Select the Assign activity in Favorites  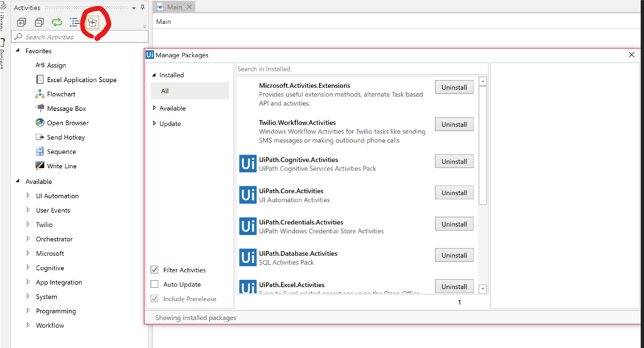(56, 65)
